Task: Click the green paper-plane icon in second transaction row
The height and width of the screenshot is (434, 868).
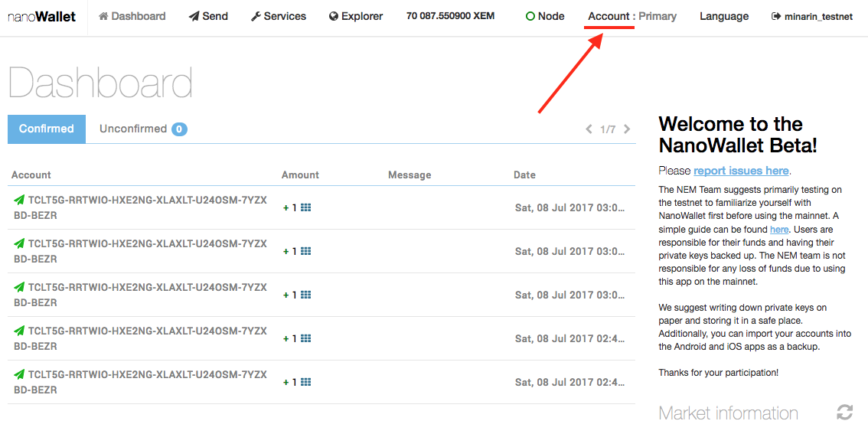Action: coord(19,243)
